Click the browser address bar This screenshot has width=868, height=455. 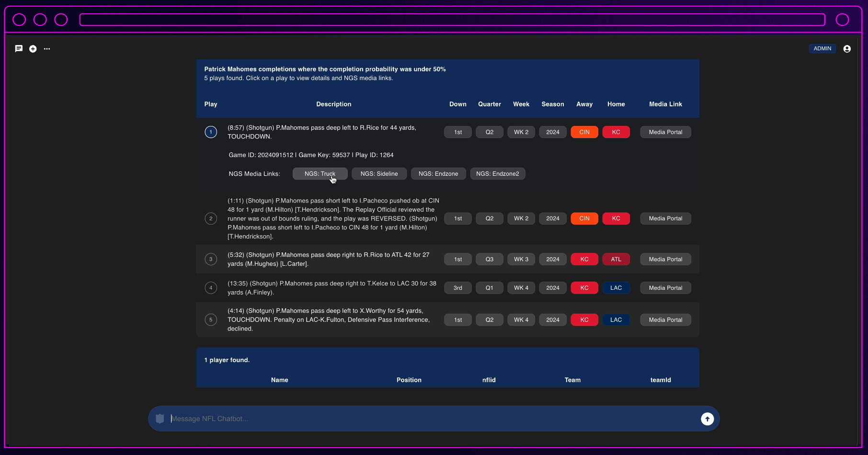click(x=452, y=20)
